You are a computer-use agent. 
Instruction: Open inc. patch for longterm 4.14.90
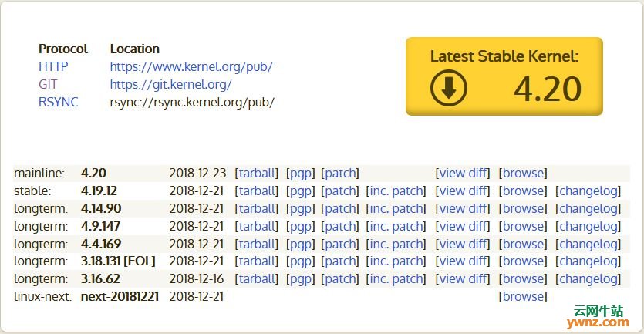pyautogui.click(x=396, y=208)
